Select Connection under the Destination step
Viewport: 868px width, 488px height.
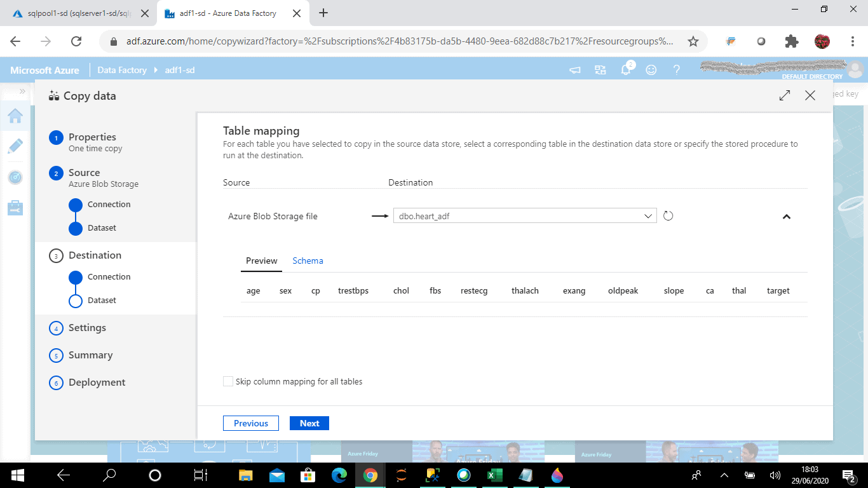pos(109,277)
